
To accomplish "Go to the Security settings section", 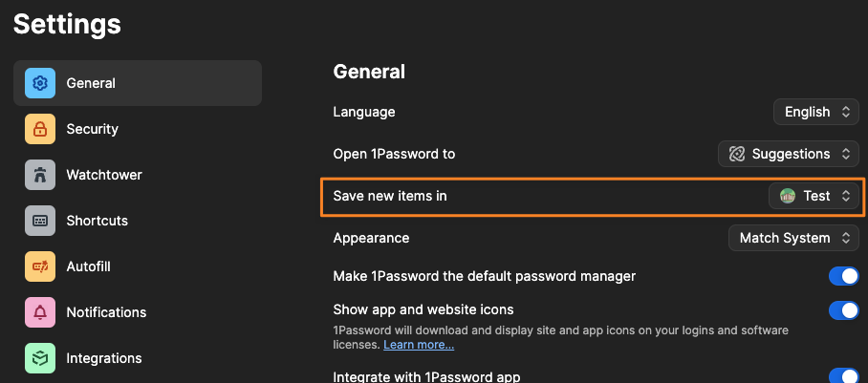I will [92, 129].
